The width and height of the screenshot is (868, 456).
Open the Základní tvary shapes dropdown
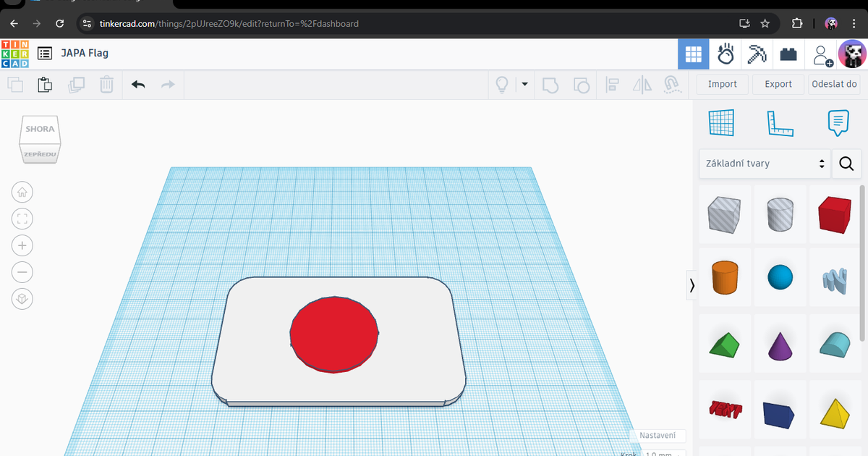tap(764, 164)
